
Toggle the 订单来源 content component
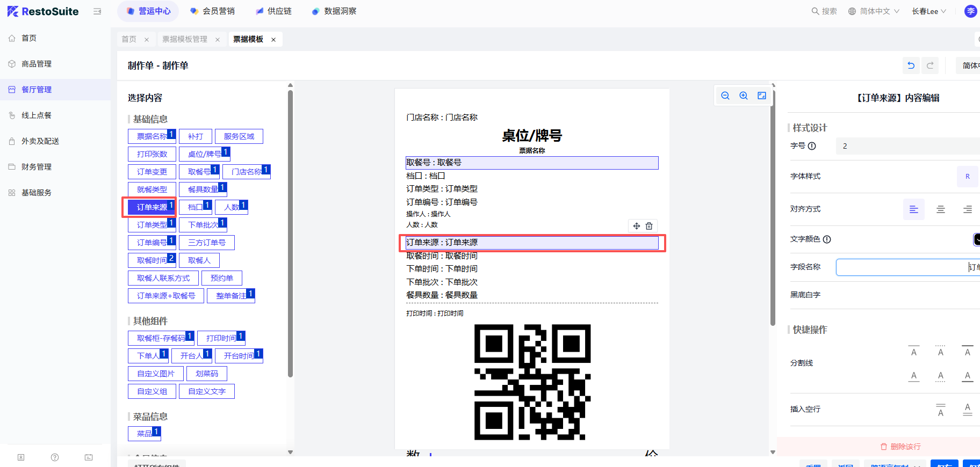pos(152,207)
